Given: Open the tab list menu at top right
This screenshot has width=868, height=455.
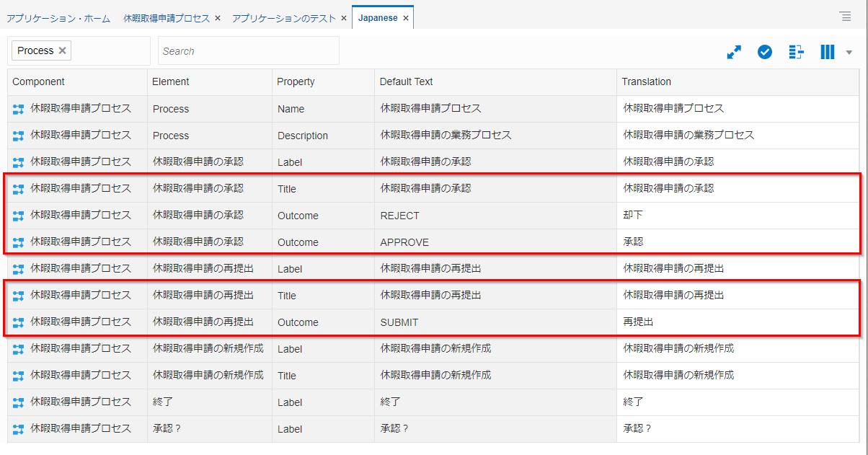Looking at the screenshot, I should [845, 17].
